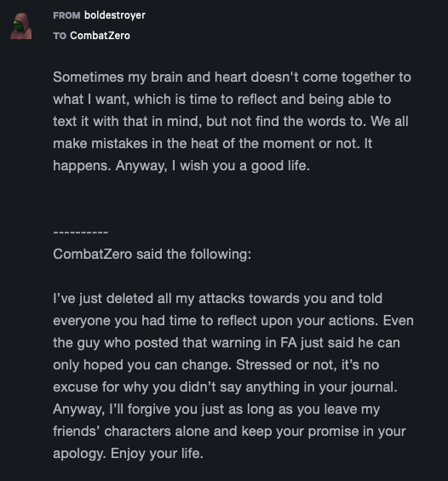Click the TO label in the header
The image size is (448, 481).
click(60, 36)
